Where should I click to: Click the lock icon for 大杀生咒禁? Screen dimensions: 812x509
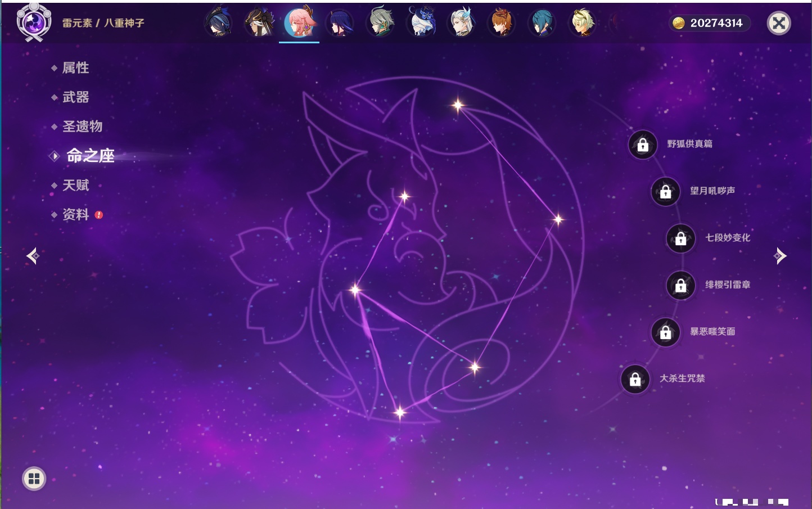pyautogui.click(x=635, y=380)
